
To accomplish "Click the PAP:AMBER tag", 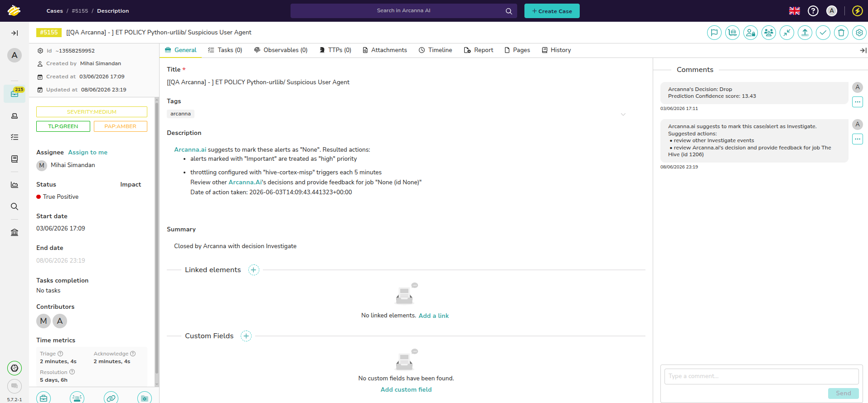I will click(121, 126).
